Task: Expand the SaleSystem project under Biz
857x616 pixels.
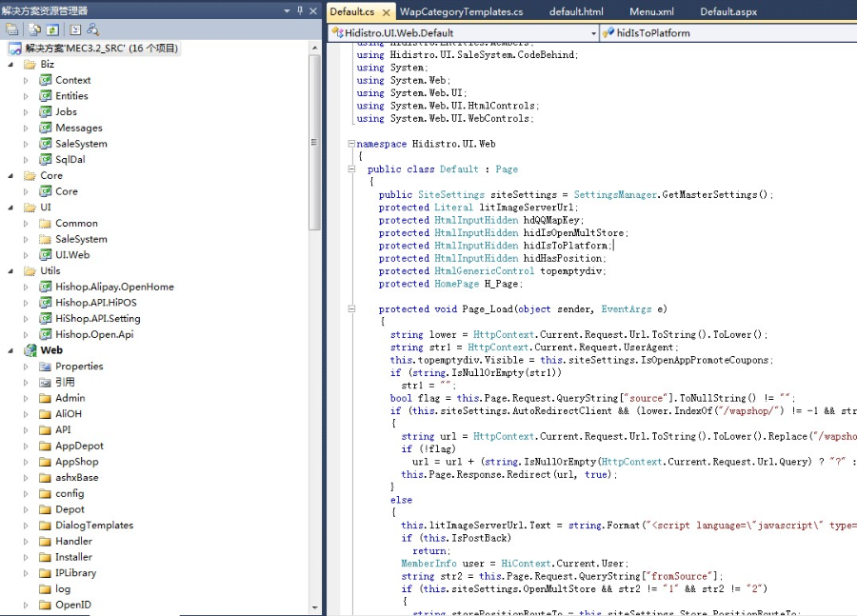Action: coord(26,144)
